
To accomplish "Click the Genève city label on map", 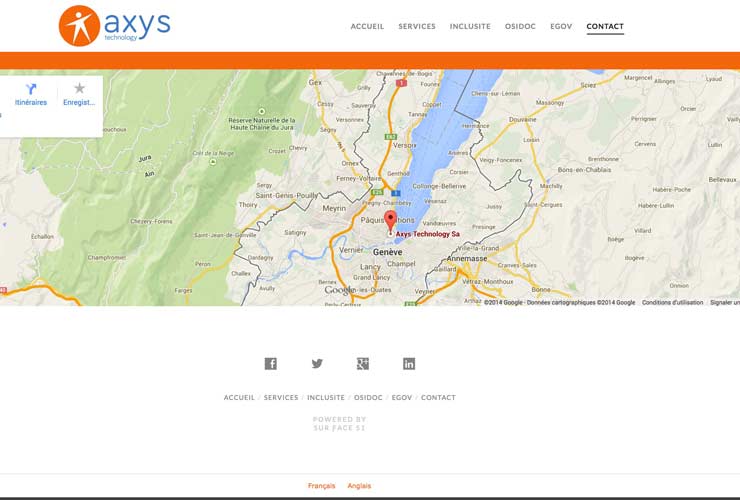I will tap(387, 252).
